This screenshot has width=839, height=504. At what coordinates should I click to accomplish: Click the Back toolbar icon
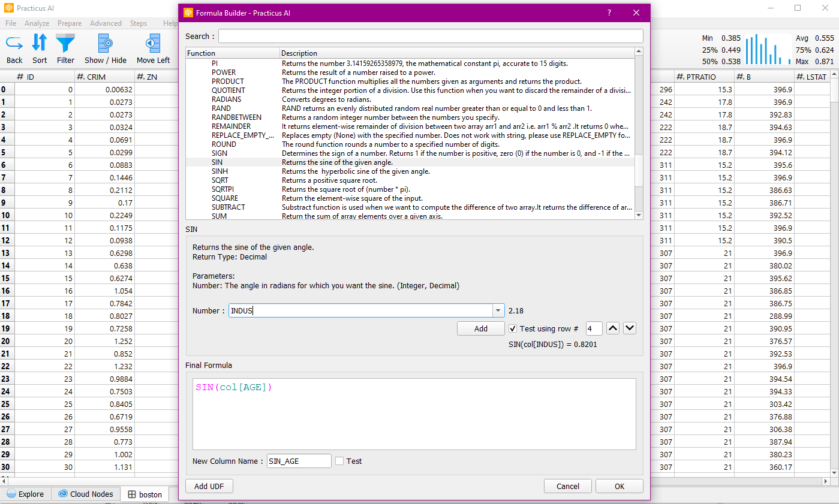pyautogui.click(x=14, y=43)
